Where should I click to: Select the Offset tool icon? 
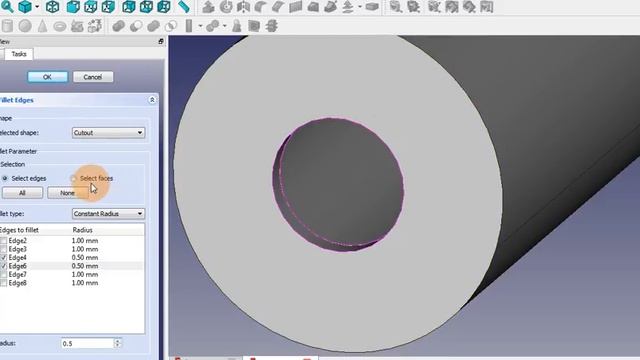(348, 7)
